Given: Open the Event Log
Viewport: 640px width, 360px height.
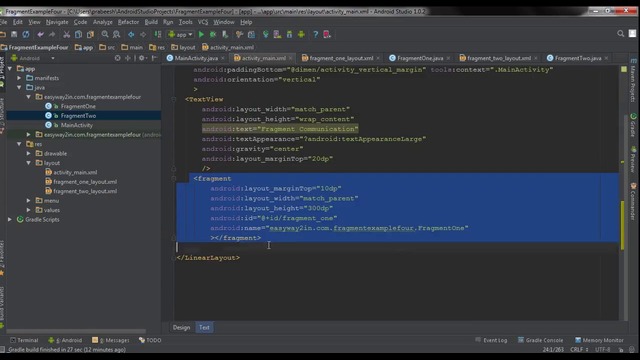Looking at the screenshot, I should (491, 340).
